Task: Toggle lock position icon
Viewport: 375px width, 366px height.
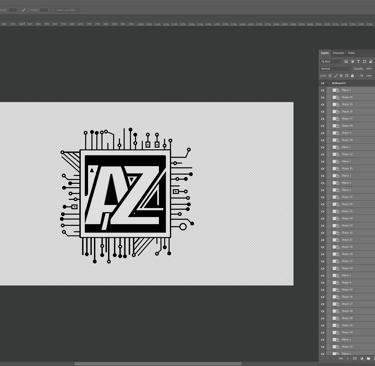Action: pyautogui.click(x=341, y=76)
